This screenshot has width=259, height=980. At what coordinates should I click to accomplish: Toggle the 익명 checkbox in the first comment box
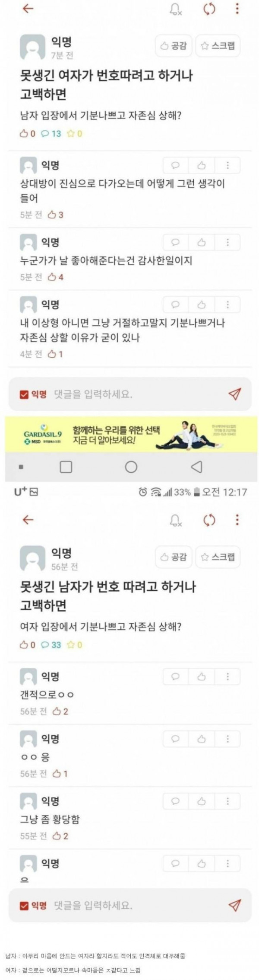(x=25, y=394)
